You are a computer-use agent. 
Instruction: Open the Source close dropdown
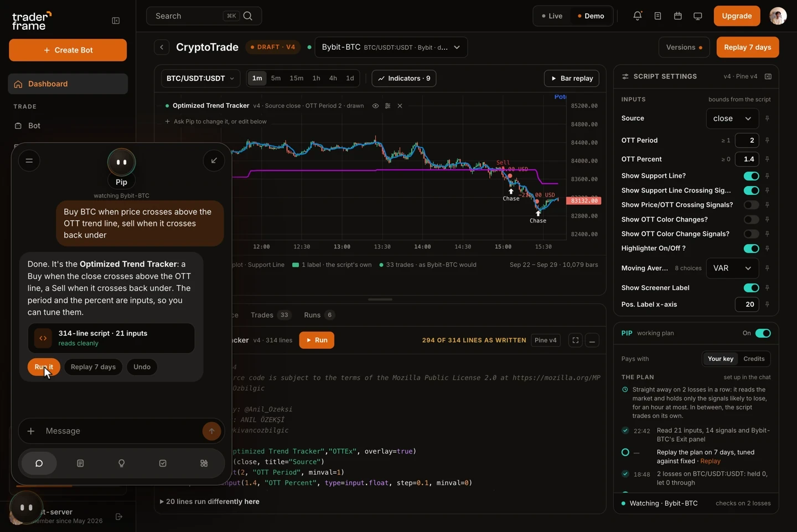732,118
